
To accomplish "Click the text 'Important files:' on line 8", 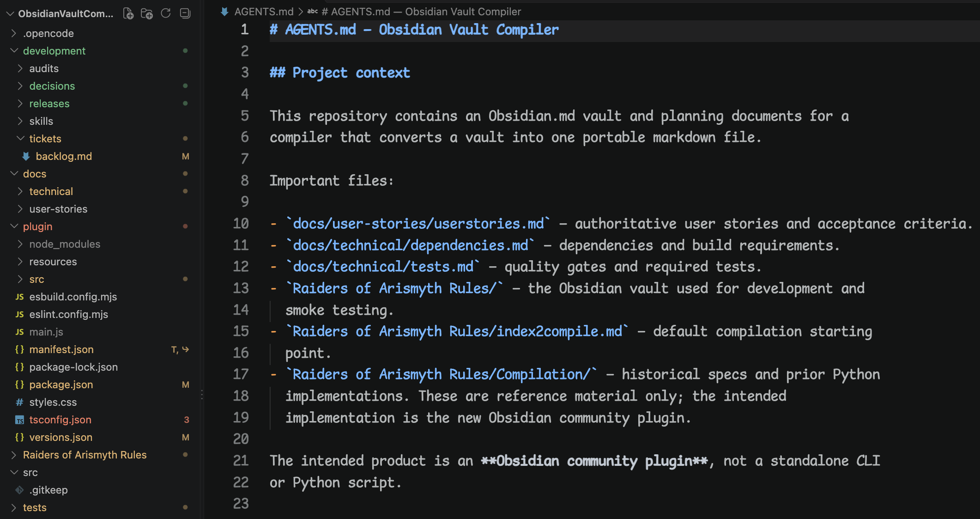I will tap(332, 181).
